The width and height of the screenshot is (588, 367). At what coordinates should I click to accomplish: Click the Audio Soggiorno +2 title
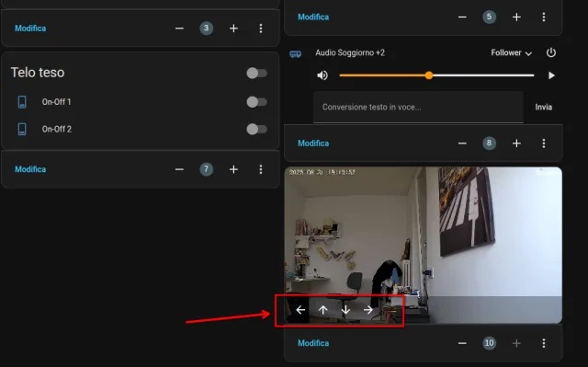[350, 53]
